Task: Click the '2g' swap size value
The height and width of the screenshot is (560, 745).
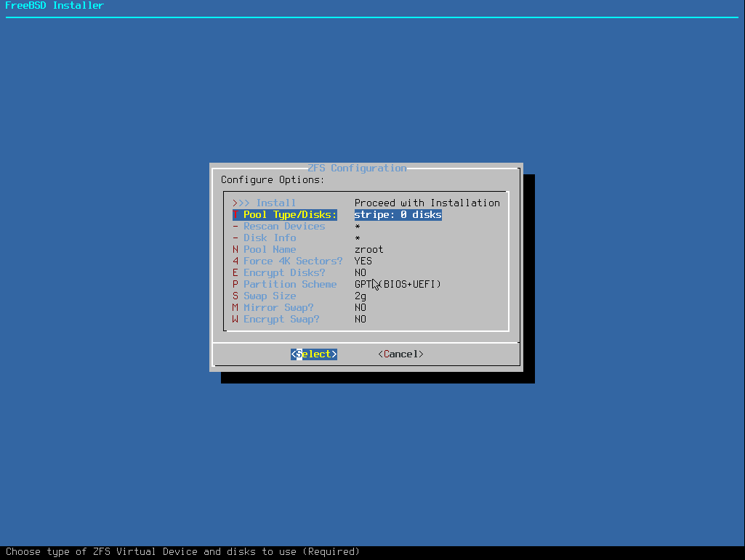Action: click(361, 296)
